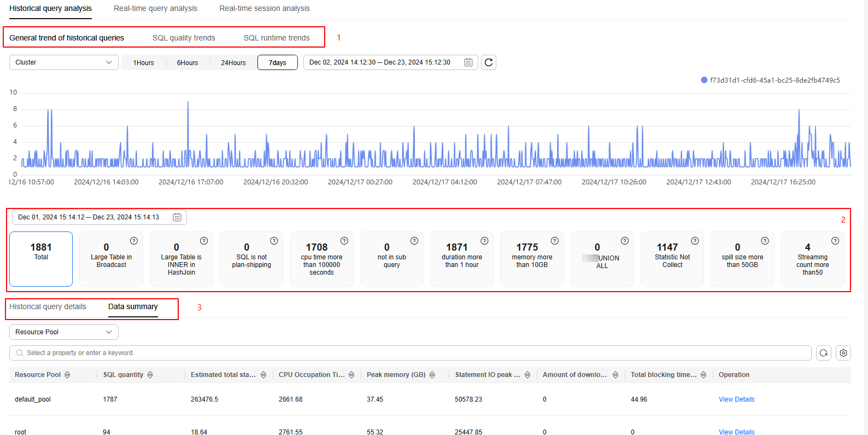The width and height of the screenshot is (868, 435).
Task: Show help for memory more than 10GB
Action: point(555,241)
